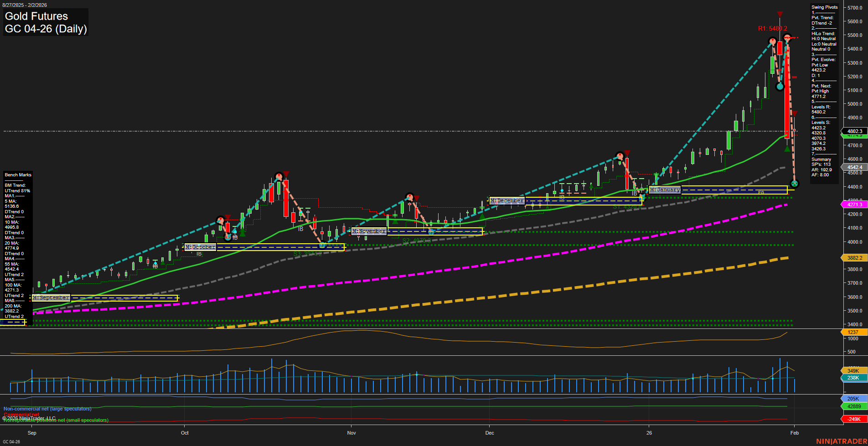Toggle the Commercial net legend entry
This screenshot has height=446, width=868.
point(21,415)
